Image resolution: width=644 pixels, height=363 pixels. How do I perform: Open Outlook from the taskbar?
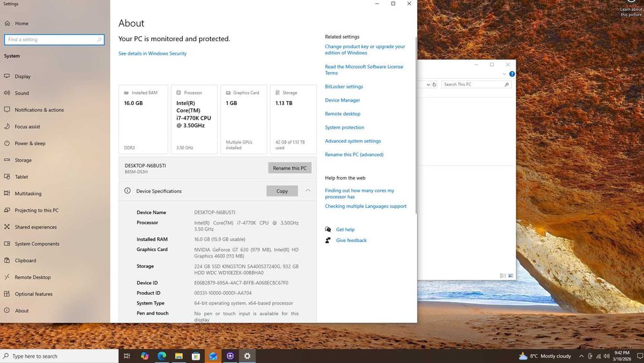click(213, 356)
